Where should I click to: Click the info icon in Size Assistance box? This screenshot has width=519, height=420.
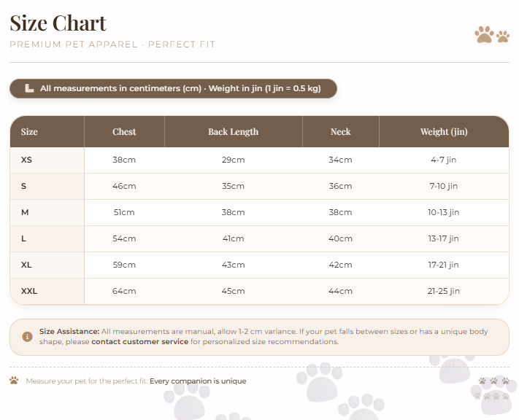coord(27,337)
